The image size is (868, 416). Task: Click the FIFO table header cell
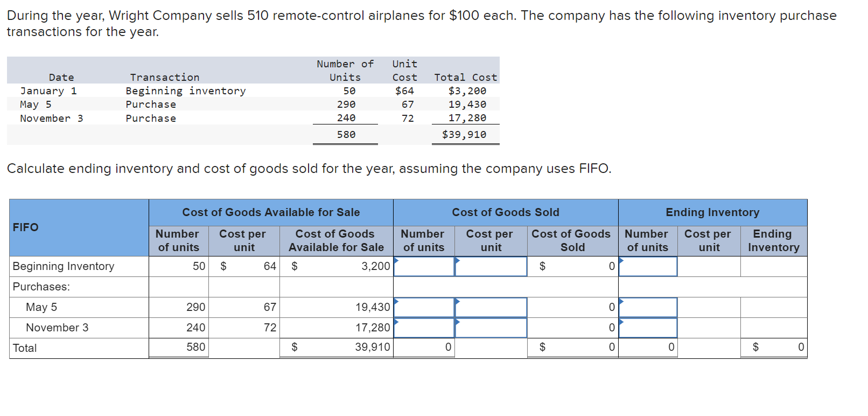(79, 227)
